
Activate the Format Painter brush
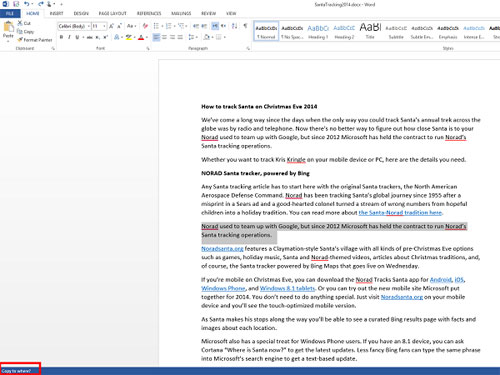point(20,40)
